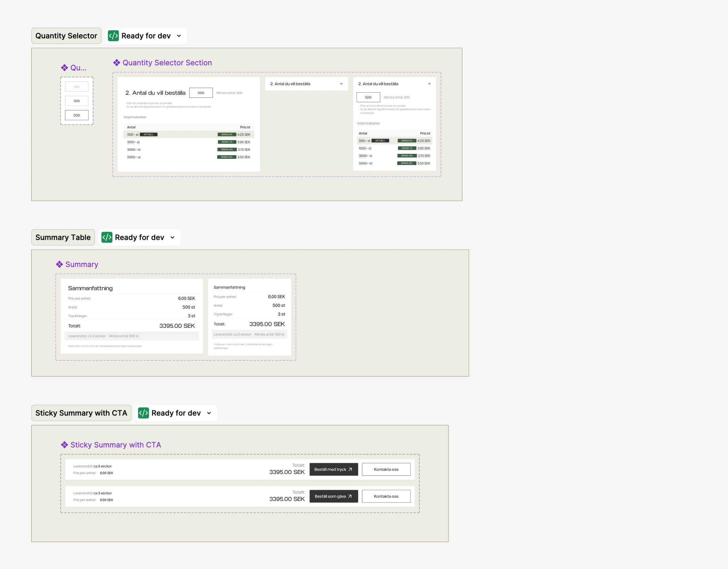The image size is (728, 569).
Task: Click the component icon beside Quantity Selector Section
Action: (117, 63)
